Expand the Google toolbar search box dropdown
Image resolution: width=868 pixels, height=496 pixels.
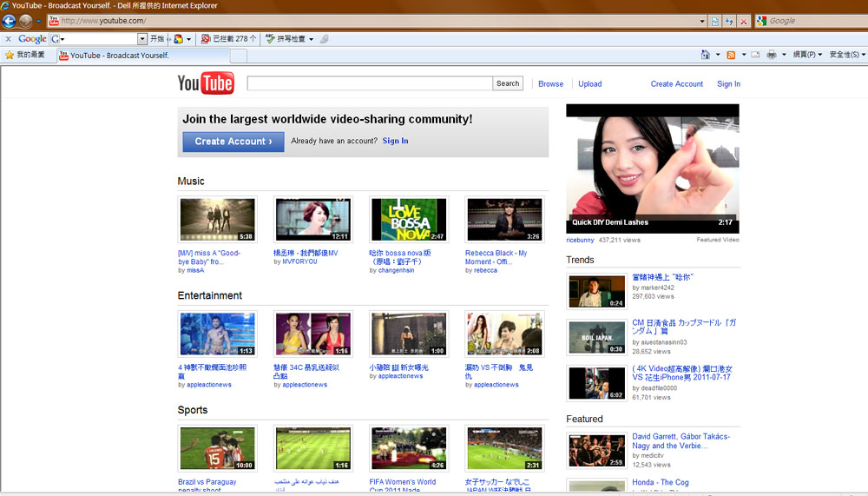(x=142, y=39)
